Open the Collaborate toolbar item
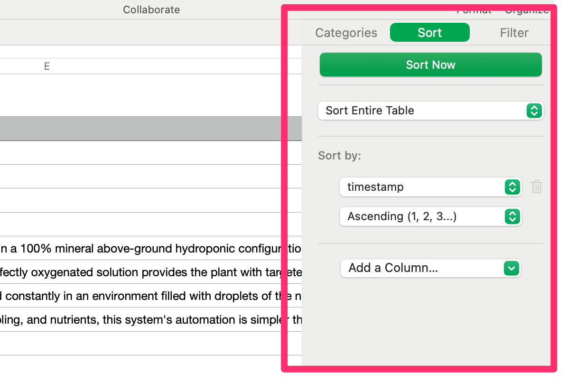This screenshot has height=392, width=577. (x=151, y=9)
